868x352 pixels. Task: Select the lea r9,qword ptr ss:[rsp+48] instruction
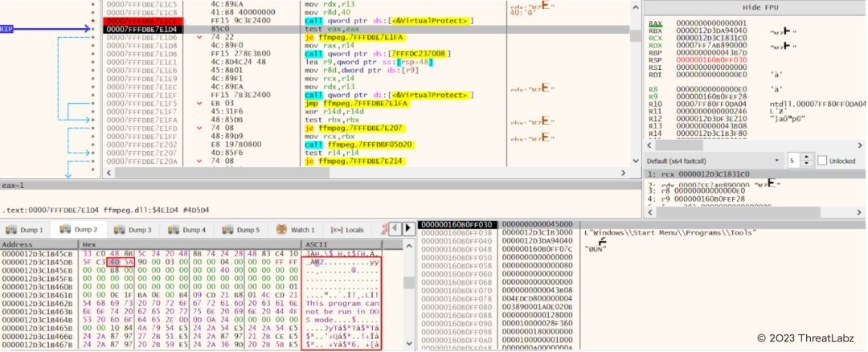pyautogui.click(x=369, y=62)
